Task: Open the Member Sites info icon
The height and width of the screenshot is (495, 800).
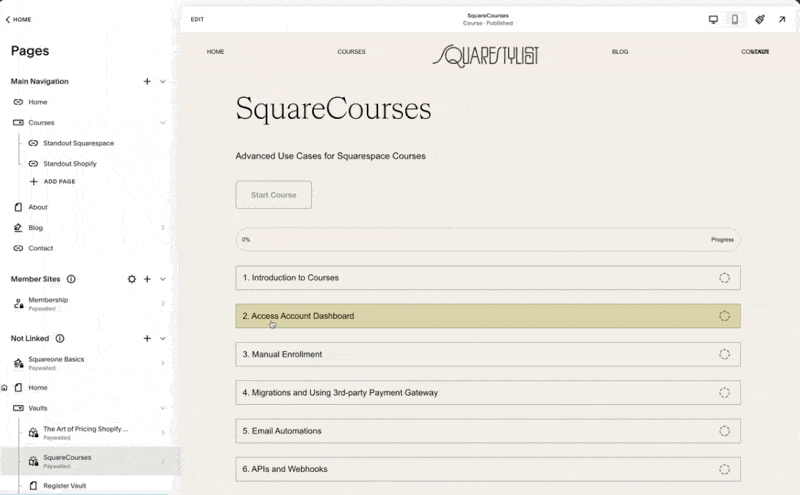Action: pos(71,279)
